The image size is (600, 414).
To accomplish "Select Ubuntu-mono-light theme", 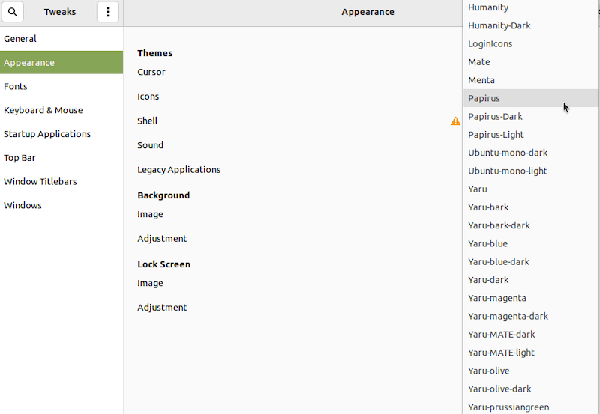I will point(530,171).
